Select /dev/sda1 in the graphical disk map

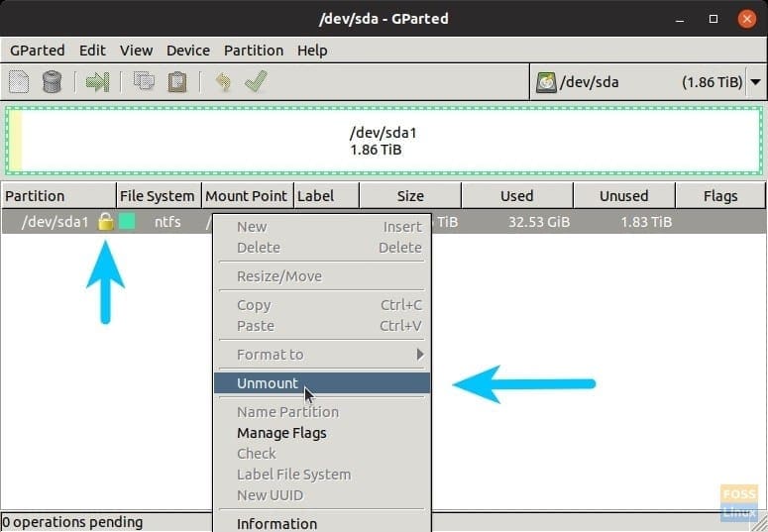384,141
